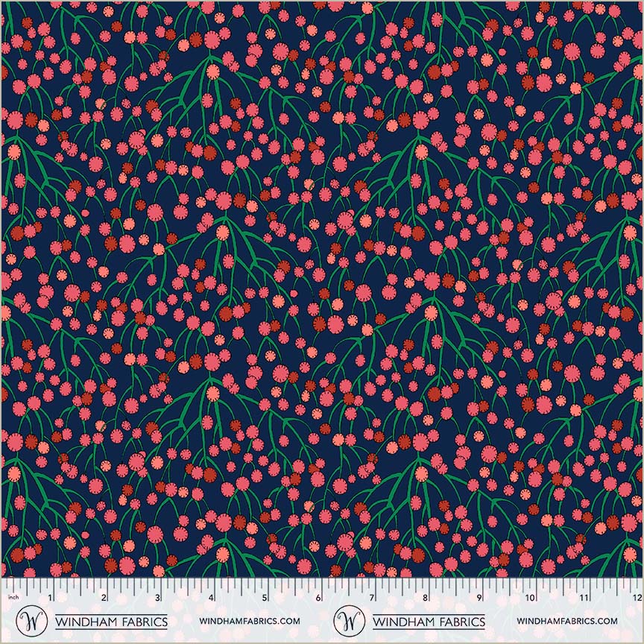Click the 10 inch mark on ruler
The image size is (644, 644).
click(x=531, y=598)
